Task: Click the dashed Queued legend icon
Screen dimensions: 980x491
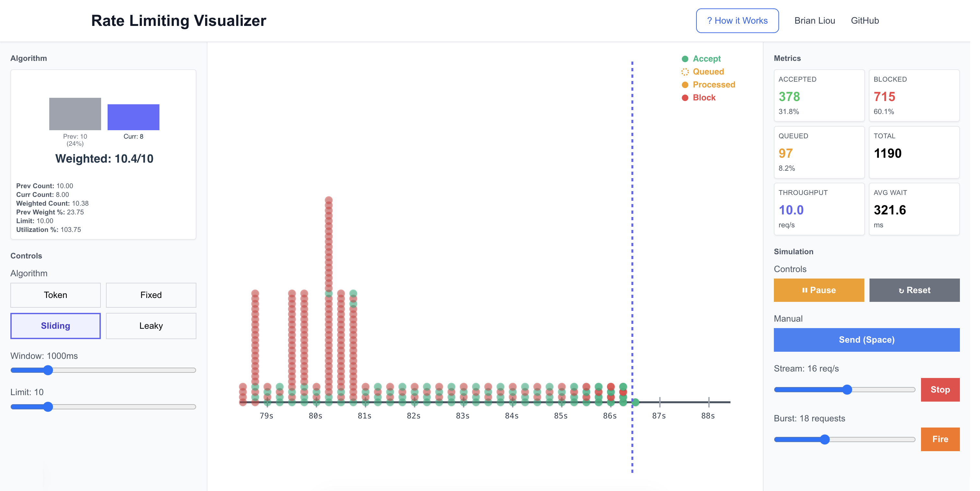Action: click(x=684, y=72)
